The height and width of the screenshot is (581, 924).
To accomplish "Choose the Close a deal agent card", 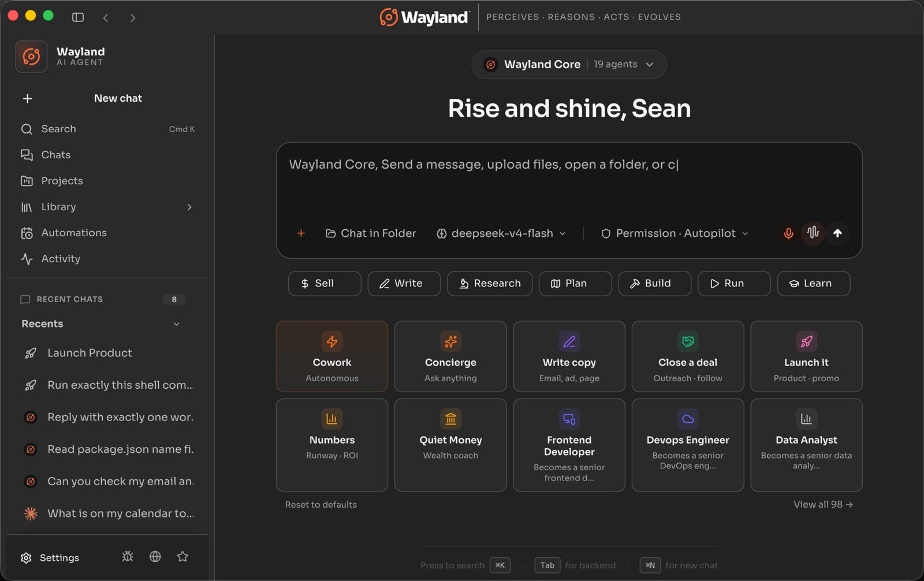I will point(688,356).
